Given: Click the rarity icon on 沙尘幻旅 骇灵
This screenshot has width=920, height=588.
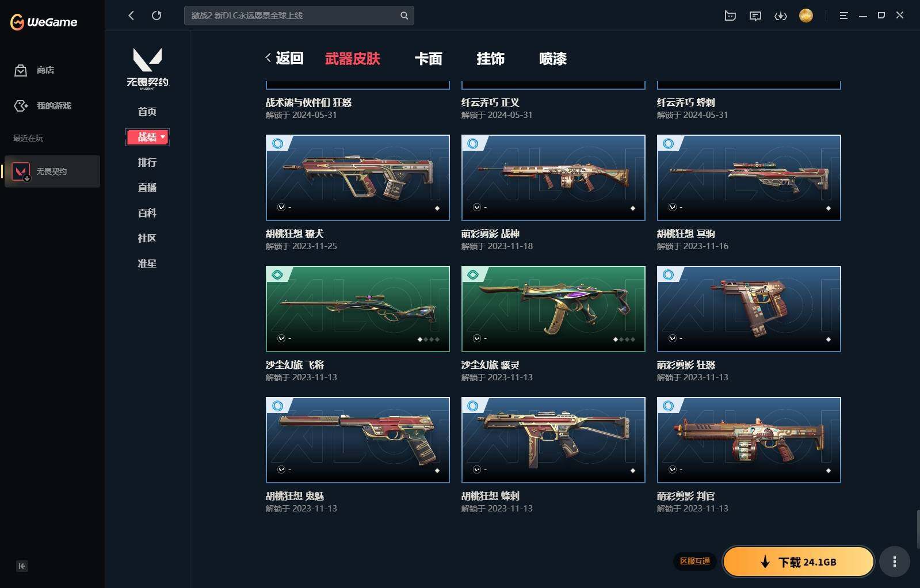Looking at the screenshot, I should (473, 274).
